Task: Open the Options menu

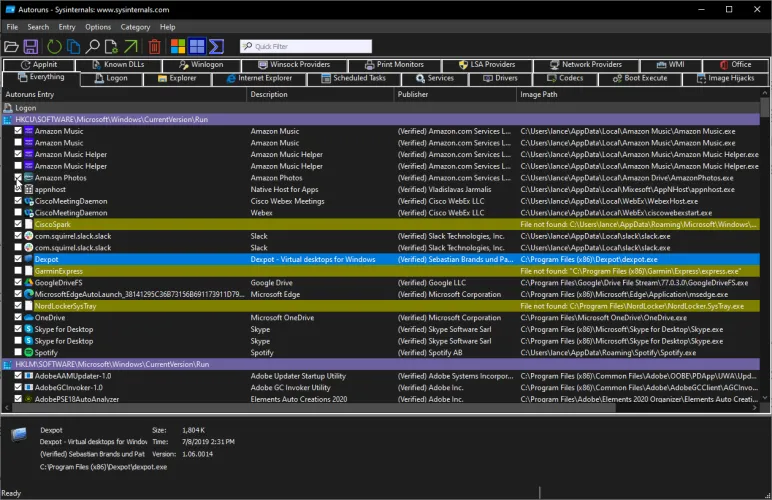Action: 98,27
